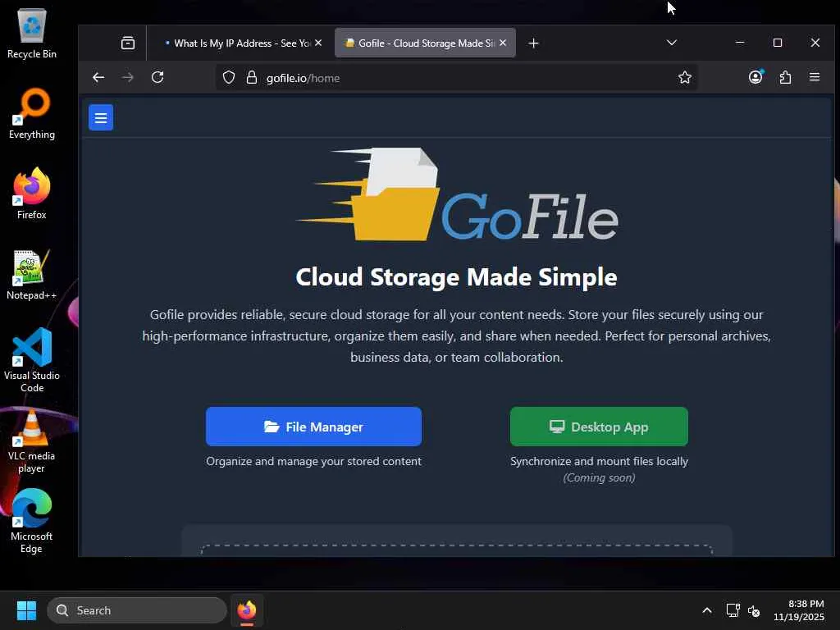Click the GoFile logo image
The image size is (840, 630).
[457, 194]
